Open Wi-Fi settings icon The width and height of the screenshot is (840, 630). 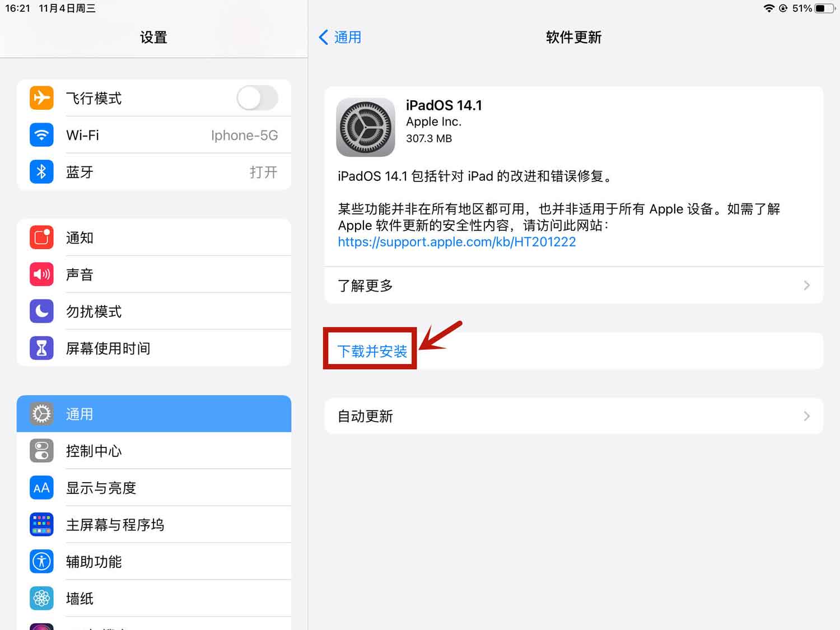click(41, 135)
